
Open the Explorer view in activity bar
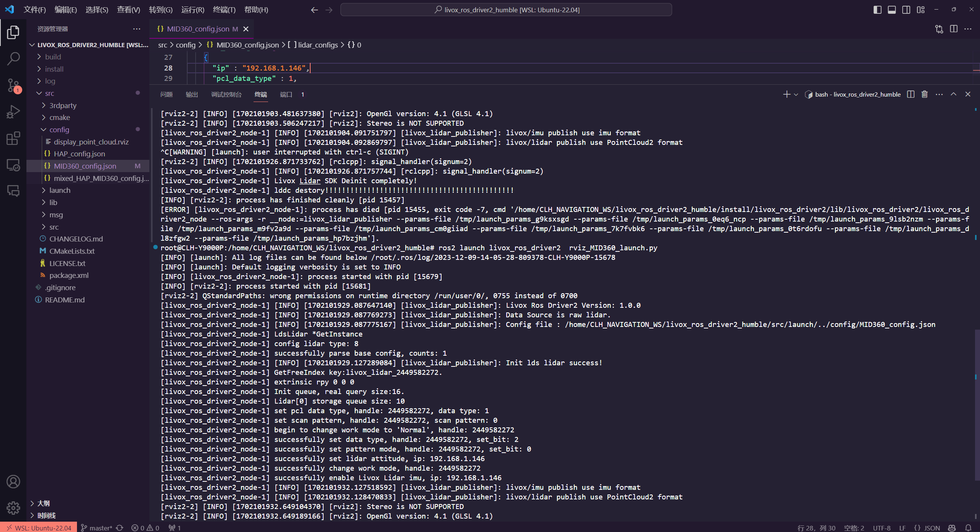pyautogui.click(x=13, y=33)
